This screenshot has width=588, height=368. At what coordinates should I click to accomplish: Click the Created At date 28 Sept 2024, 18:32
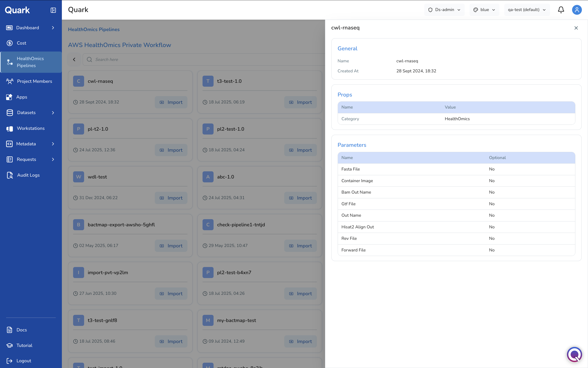click(x=416, y=71)
